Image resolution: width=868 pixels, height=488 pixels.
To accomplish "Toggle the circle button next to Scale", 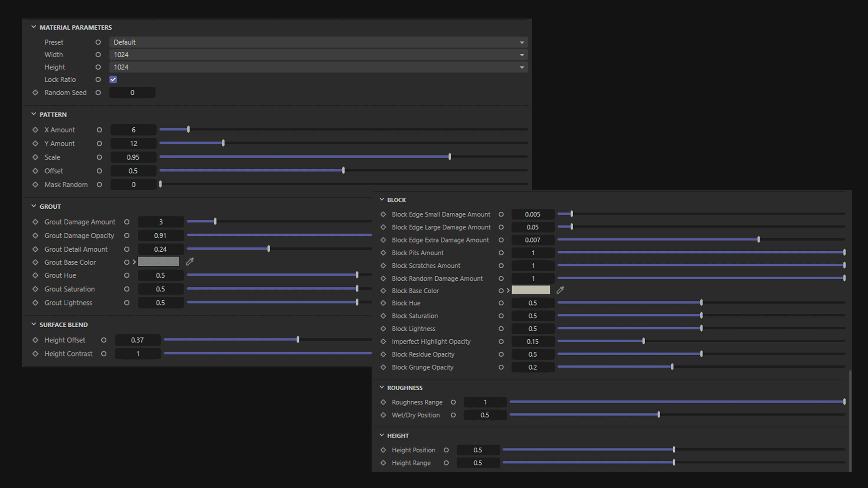I will tap(99, 157).
